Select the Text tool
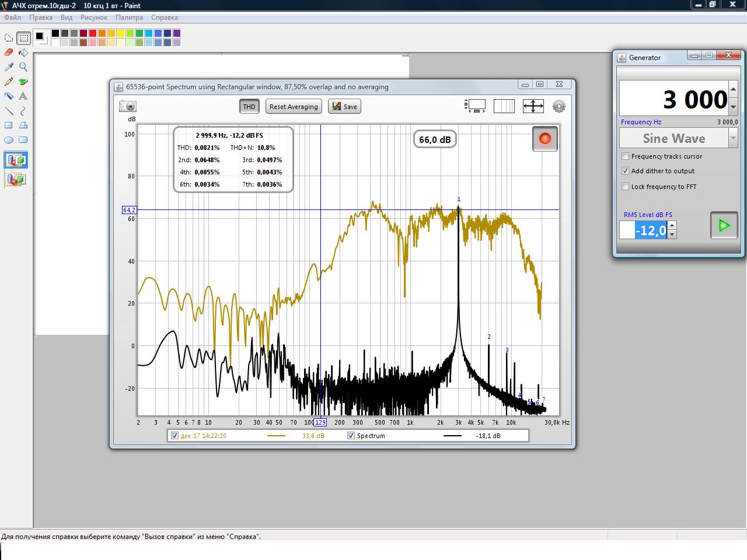Viewport: 747px width, 560px height. pos(23,96)
